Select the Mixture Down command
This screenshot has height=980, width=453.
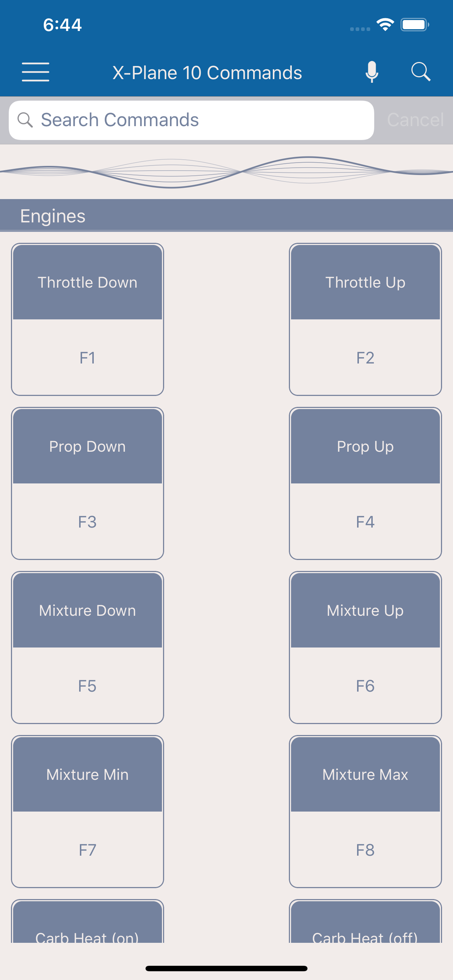coord(88,647)
